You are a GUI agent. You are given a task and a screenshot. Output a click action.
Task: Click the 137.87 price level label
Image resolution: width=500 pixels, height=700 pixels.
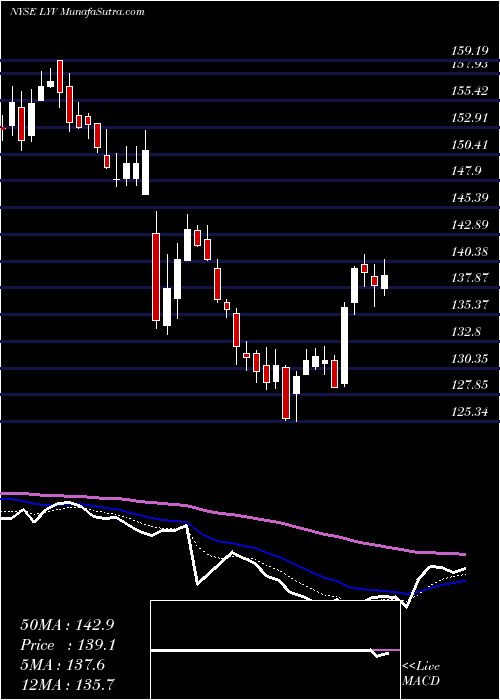click(x=472, y=278)
